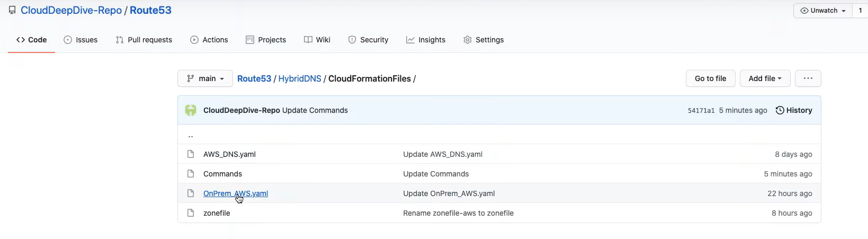Open commit hash 54171a1
This screenshot has width=868, height=239.
[701, 111]
